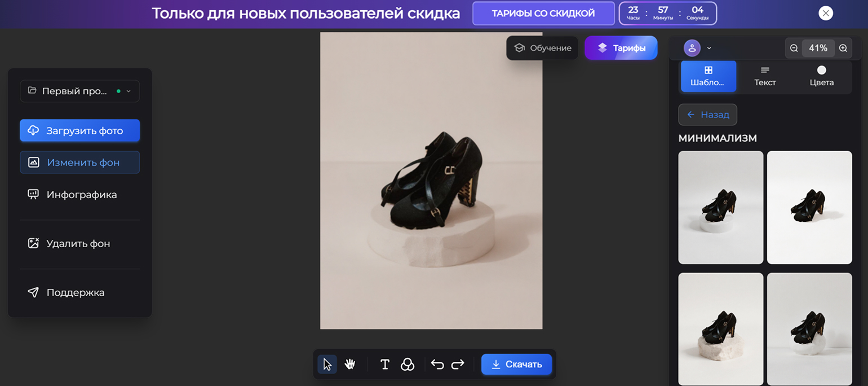The image size is (868, 386).
Task: Switch to the Текст tab
Action: coord(765,76)
